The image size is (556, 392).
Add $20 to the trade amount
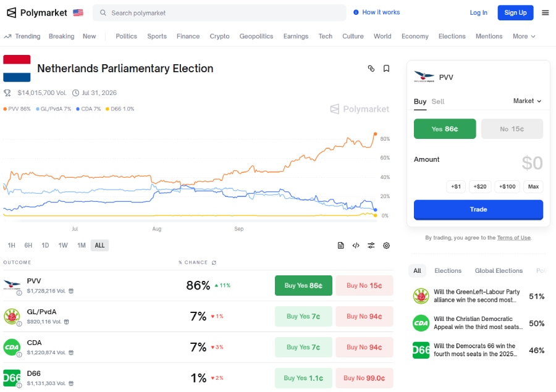point(481,186)
